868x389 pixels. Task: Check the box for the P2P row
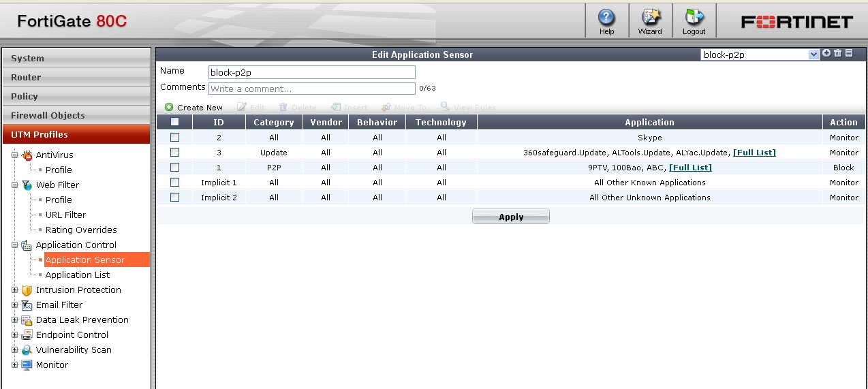point(174,168)
